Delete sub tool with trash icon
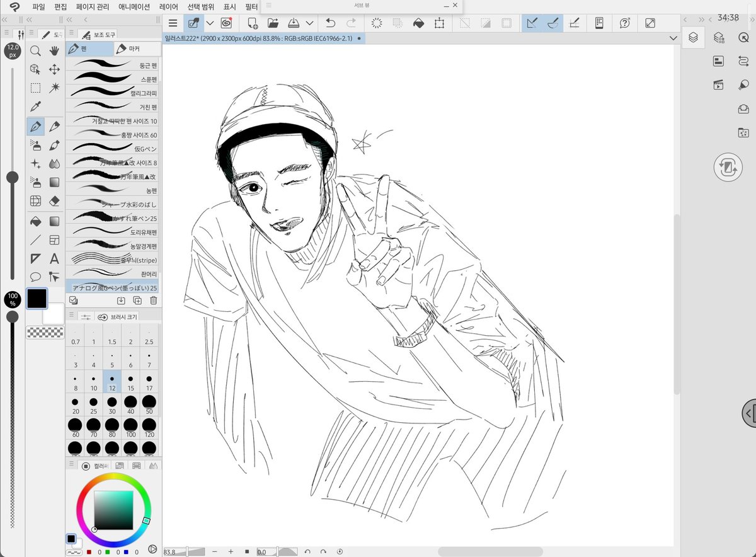This screenshot has height=557, width=756. pos(153,301)
